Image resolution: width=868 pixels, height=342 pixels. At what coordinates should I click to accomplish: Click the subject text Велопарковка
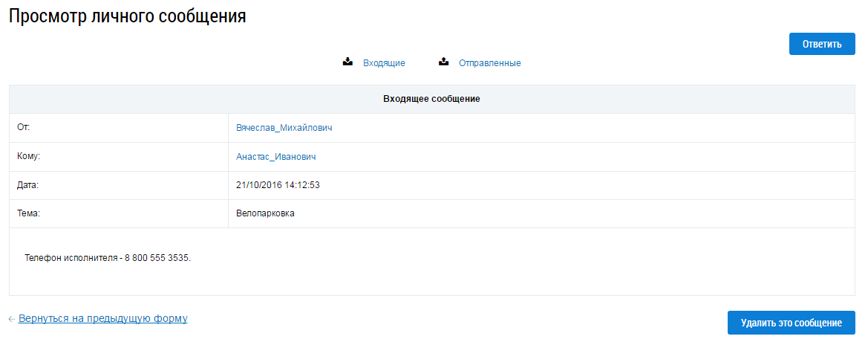[x=265, y=213]
